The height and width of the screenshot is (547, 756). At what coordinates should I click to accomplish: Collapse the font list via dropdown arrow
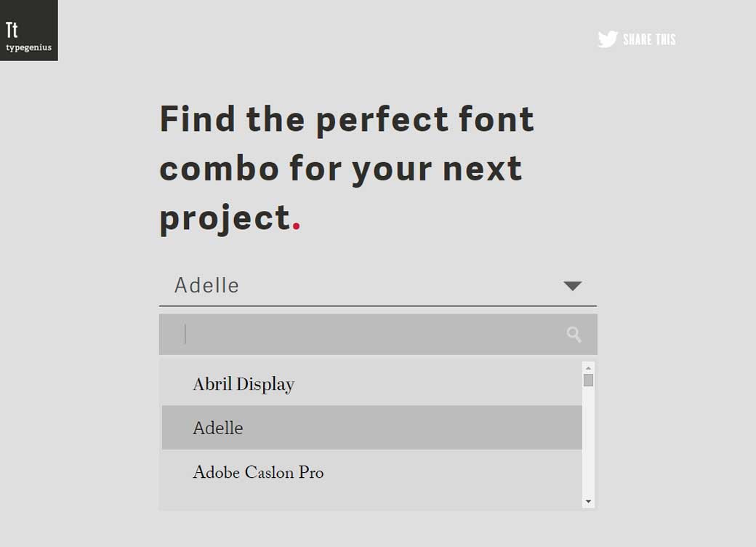pos(572,286)
